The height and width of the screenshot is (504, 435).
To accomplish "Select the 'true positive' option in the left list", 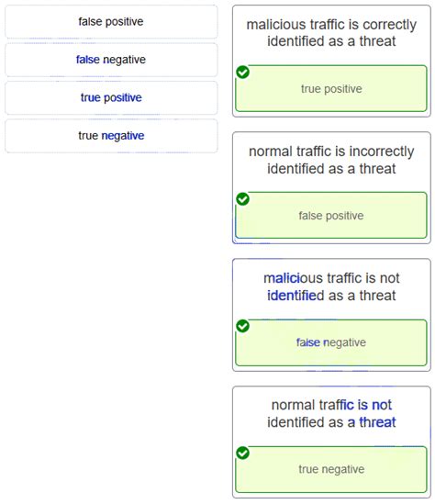I will [111, 97].
